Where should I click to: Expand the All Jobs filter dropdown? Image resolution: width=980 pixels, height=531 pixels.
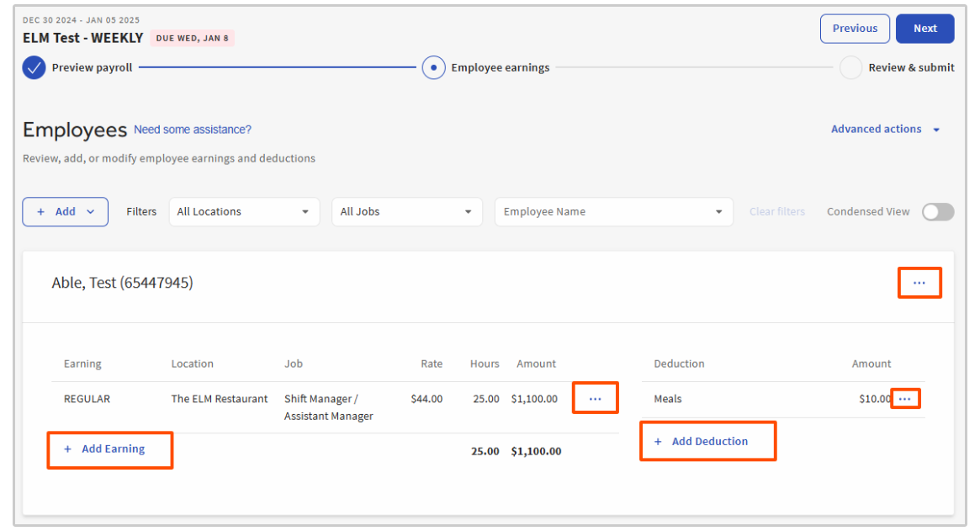(x=406, y=212)
